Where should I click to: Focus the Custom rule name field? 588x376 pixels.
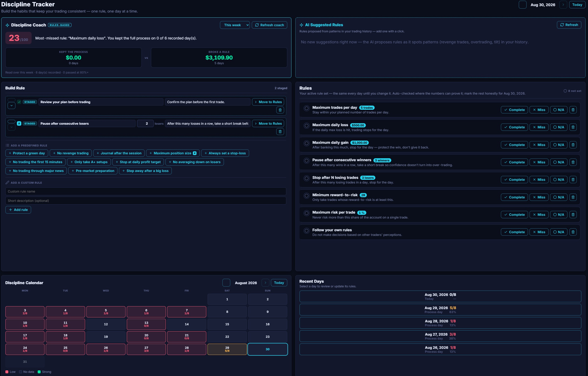coord(146,191)
